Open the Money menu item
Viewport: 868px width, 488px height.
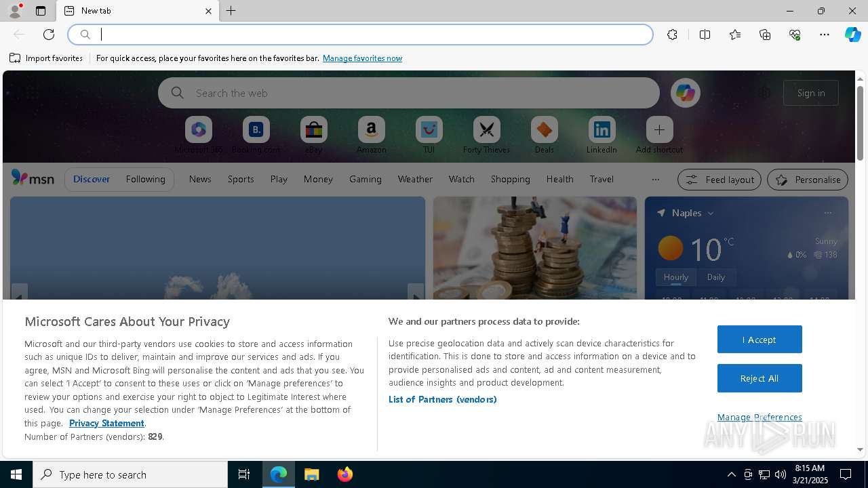click(318, 179)
